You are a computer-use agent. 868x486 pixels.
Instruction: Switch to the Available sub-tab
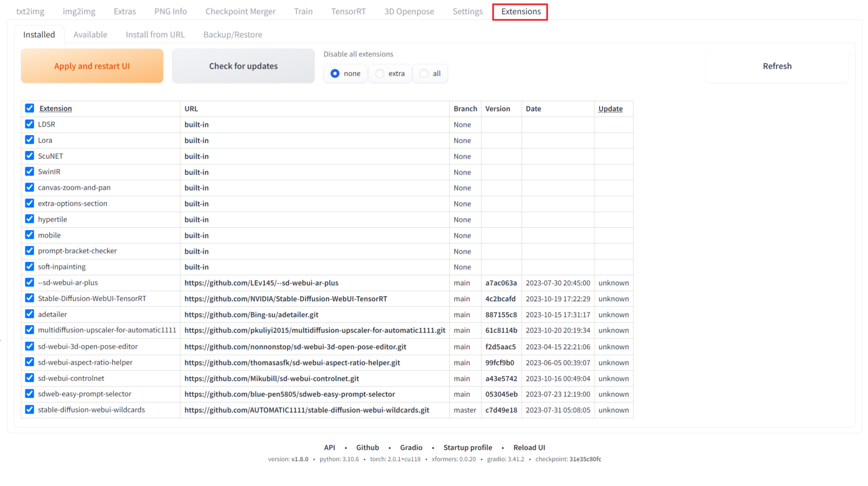pos(90,34)
